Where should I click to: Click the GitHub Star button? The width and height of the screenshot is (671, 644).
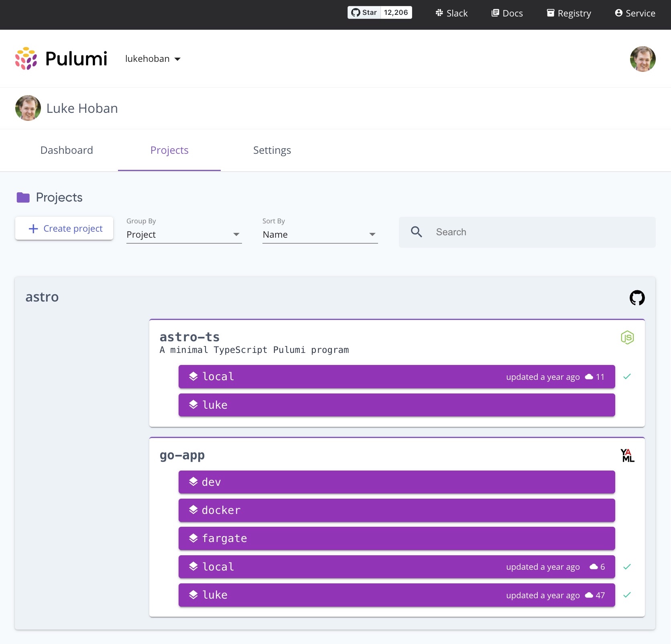click(x=364, y=12)
